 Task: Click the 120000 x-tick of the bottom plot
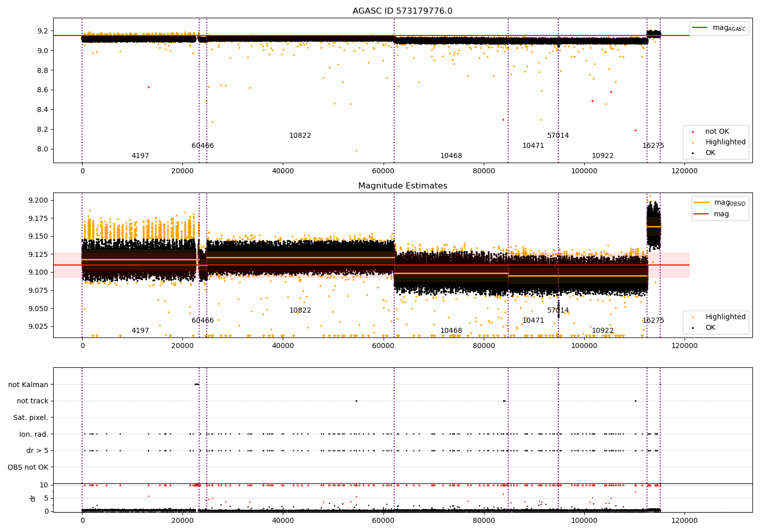(685, 520)
